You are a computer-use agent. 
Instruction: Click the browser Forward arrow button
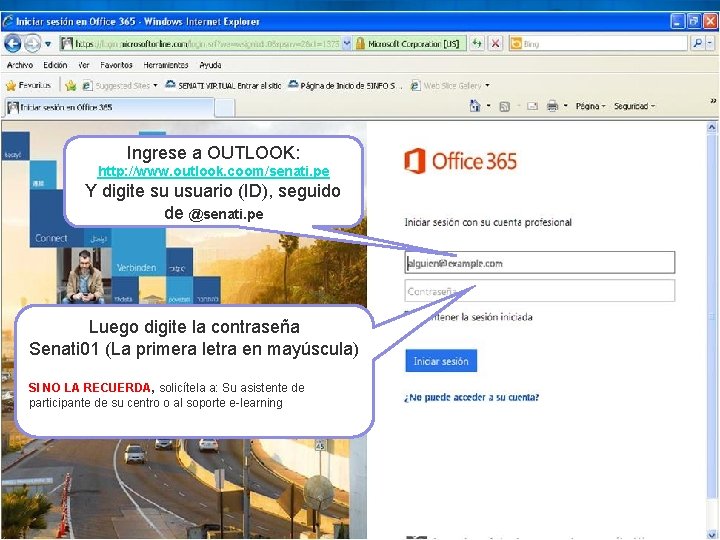click(32, 44)
